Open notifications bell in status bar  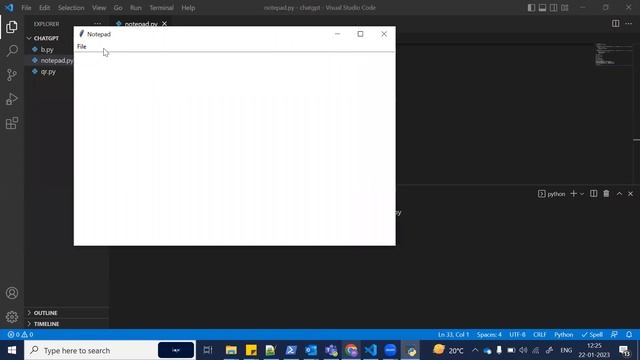pos(629,334)
